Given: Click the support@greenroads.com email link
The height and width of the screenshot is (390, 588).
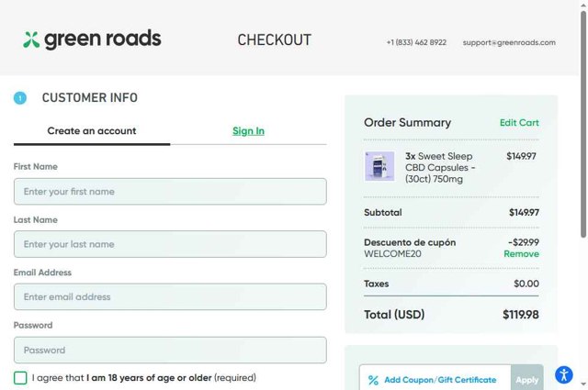Looking at the screenshot, I should (x=509, y=42).
